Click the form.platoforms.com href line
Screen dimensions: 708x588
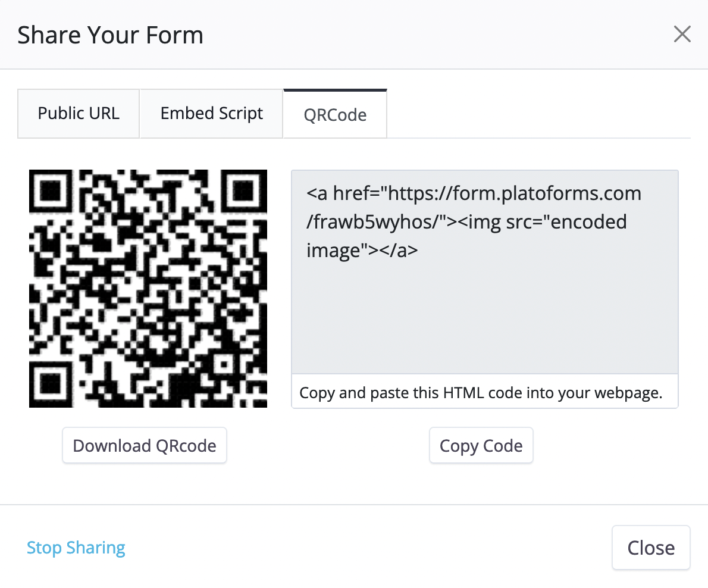pos(474,193)
